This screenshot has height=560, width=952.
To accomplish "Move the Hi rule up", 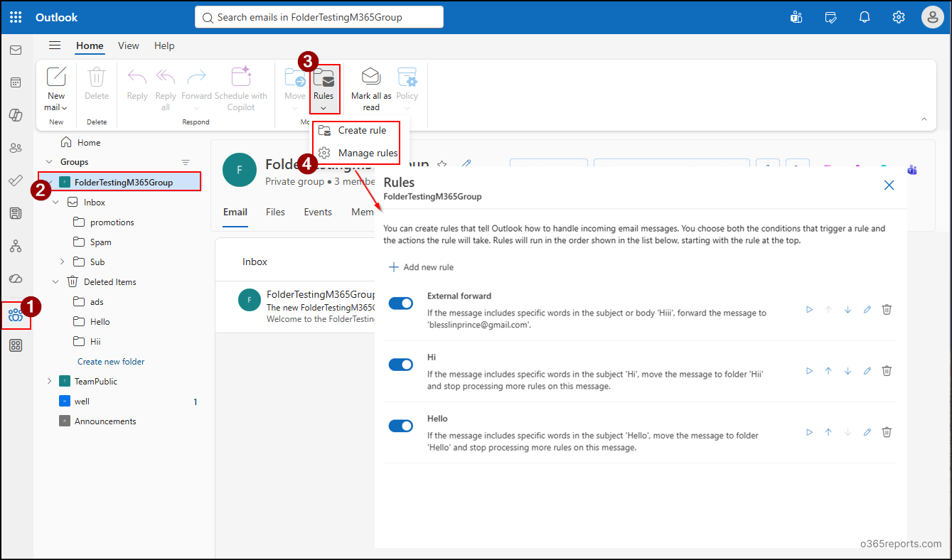I will point(828,371).
